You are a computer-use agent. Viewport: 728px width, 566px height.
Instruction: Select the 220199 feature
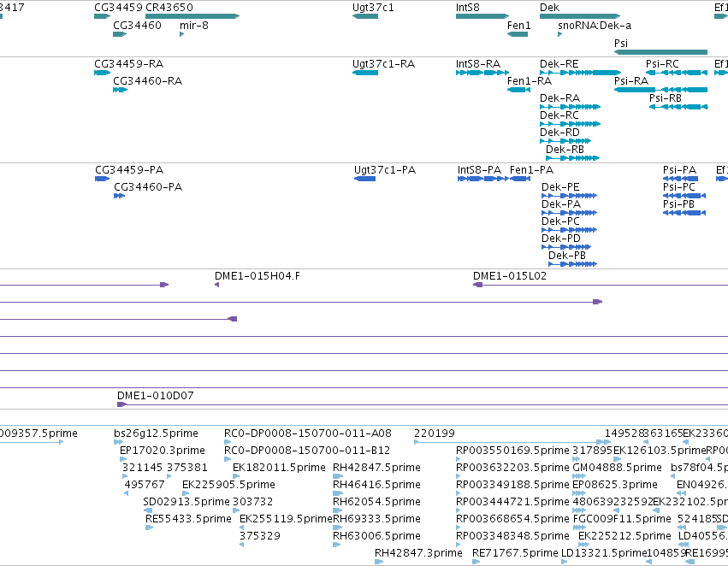[x=512, y=442]
